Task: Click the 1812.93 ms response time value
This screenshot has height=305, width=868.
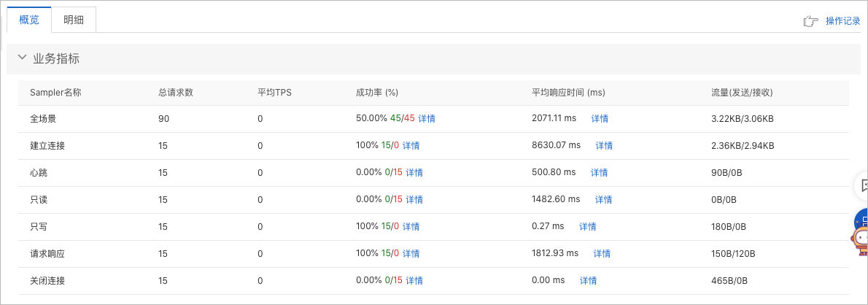Action: point(554,253)
